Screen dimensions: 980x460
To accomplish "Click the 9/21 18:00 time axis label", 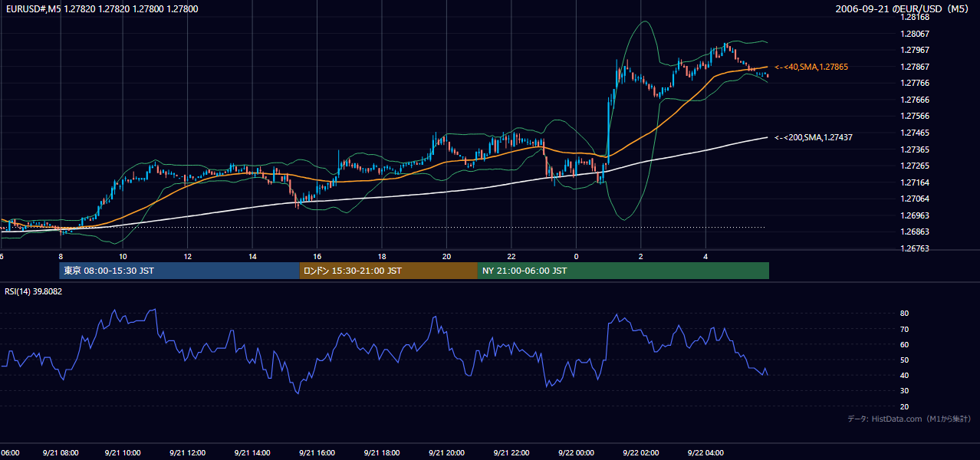I will (x=383, y=453).
